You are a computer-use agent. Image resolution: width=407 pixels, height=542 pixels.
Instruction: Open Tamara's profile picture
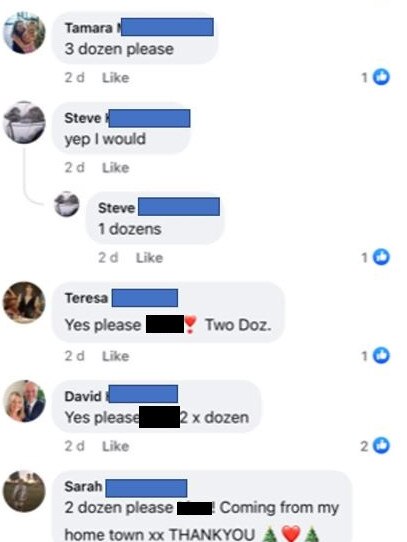[24, 33]
